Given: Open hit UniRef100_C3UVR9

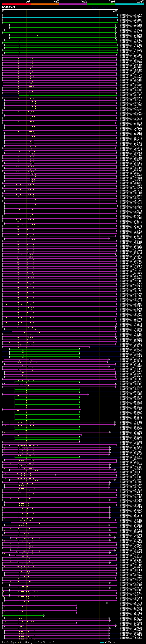Looking at the screenshot, I should pyautogui.click(x=131, y=356).
